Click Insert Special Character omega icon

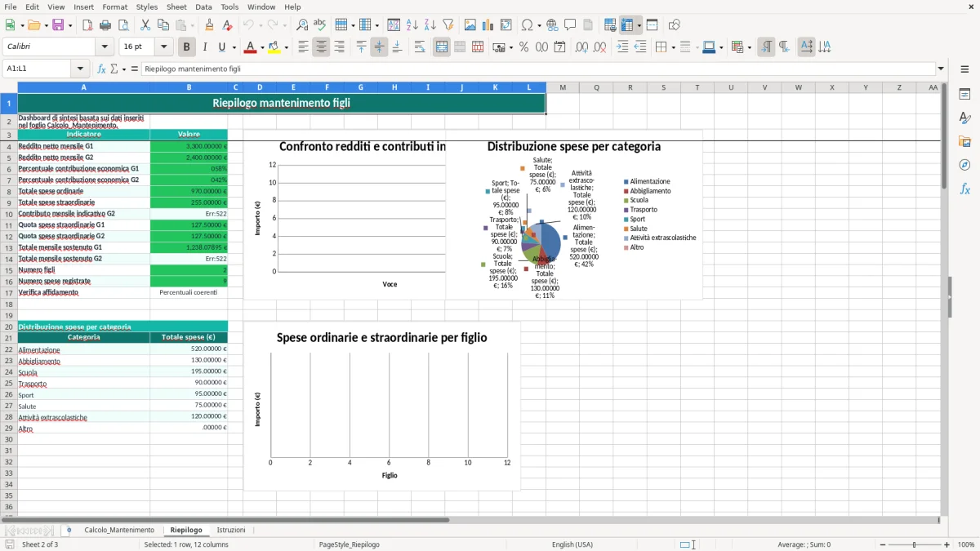[x=527, y=25]
